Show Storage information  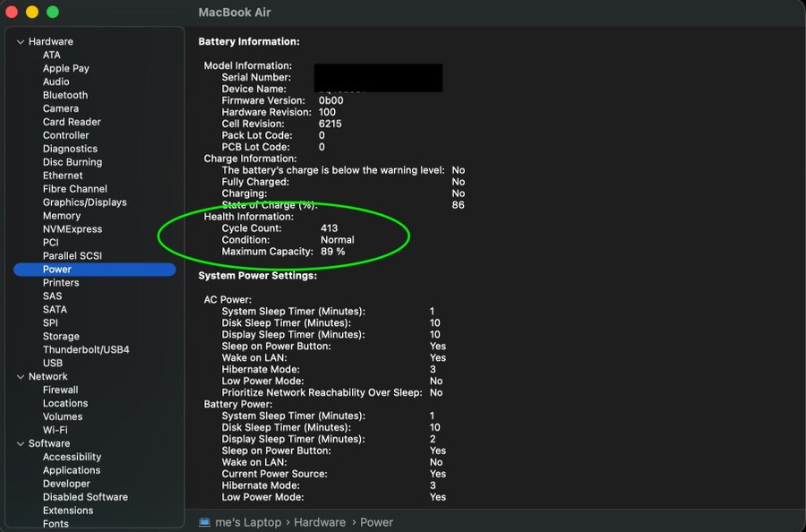pos(61,337)
